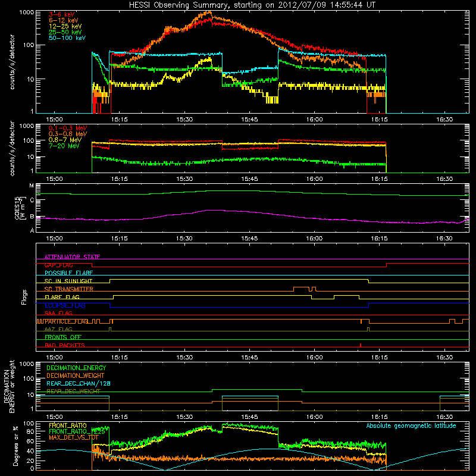Click the REAR_DEC_CHAN/128 legend label
This screenshot has width=476, height=476.
[x=79, y=383]
